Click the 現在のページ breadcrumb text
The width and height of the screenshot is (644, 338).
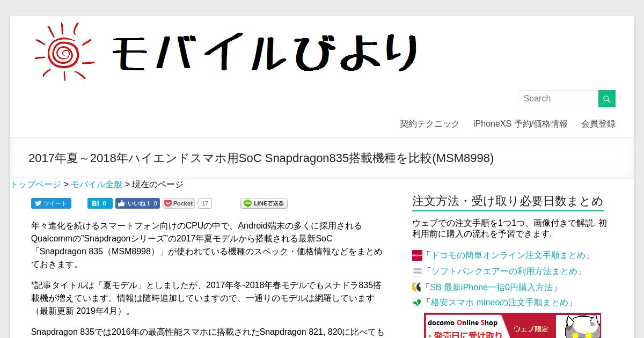point(158,185)
